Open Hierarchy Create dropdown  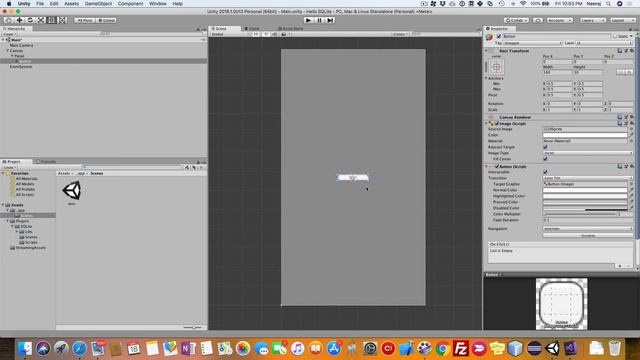pos(9,34)
